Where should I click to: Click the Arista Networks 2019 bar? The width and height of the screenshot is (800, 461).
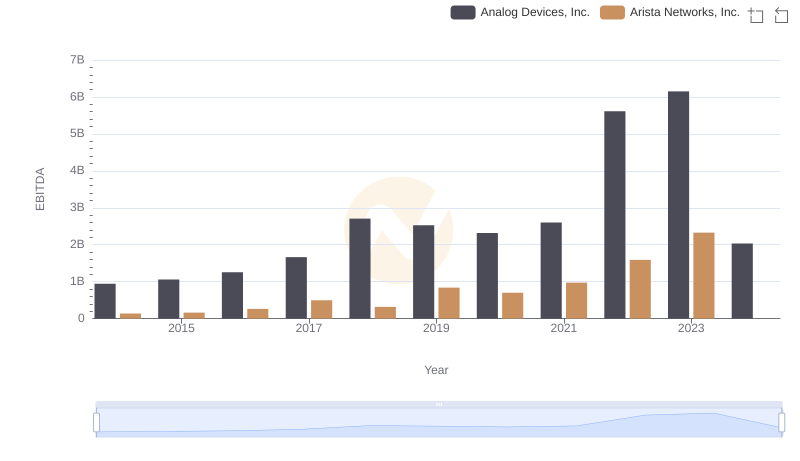[x=449, y=303]
